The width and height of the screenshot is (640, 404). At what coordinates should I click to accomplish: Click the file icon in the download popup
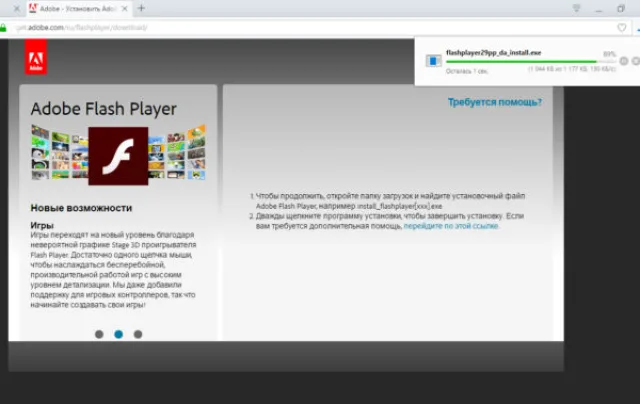pos(433,61)
